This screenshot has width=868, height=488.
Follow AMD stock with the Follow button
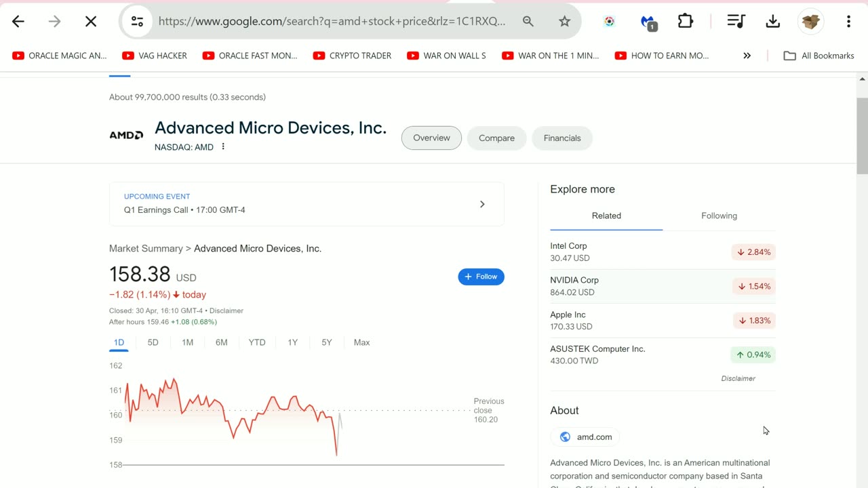[x=481, y=277]
